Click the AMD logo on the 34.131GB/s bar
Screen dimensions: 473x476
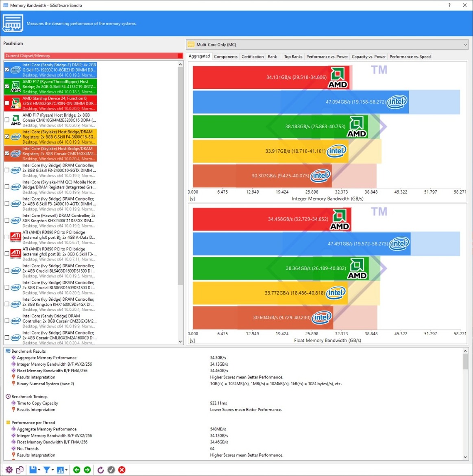pyautogui.click(x=338, y=77)
